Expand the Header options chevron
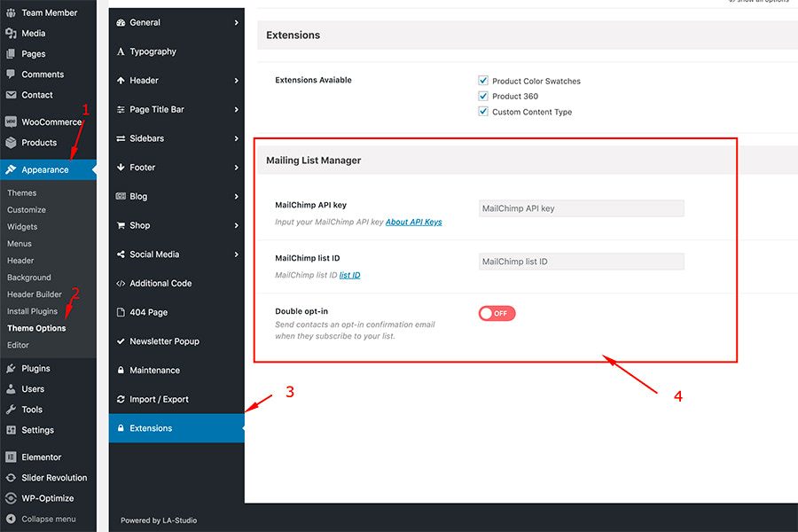This screenshot has height=532, width=798. 237,81
